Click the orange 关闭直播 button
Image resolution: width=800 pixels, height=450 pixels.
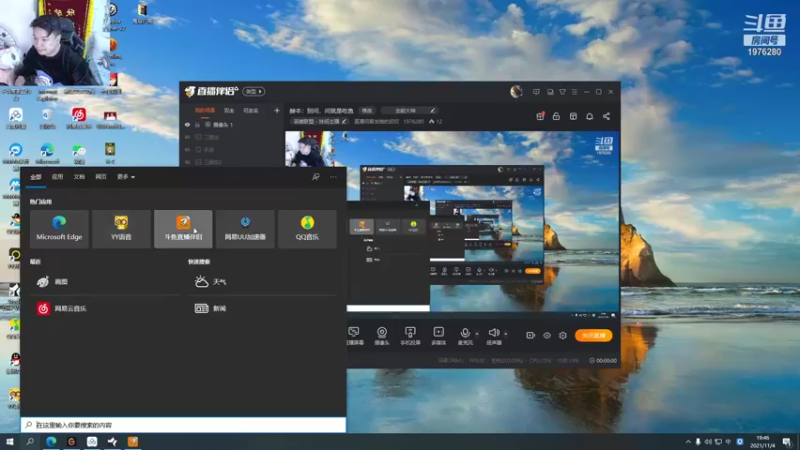click(593, 336)
